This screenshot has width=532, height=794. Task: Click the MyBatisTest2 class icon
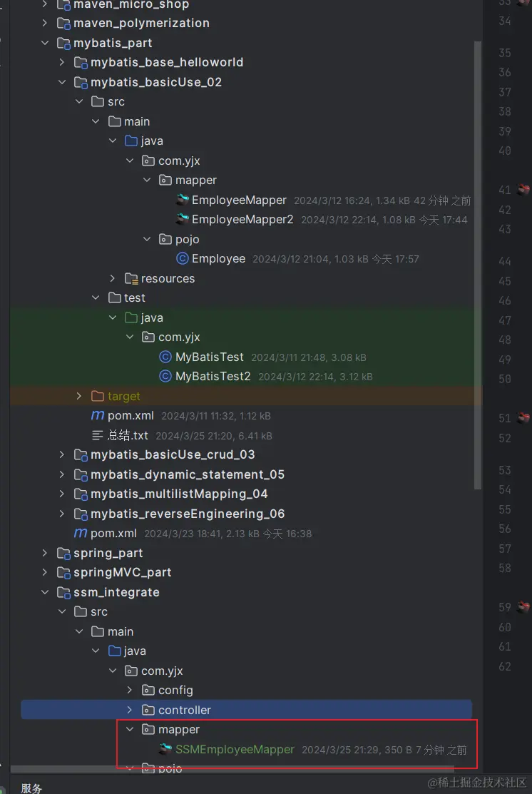point(165,377)
